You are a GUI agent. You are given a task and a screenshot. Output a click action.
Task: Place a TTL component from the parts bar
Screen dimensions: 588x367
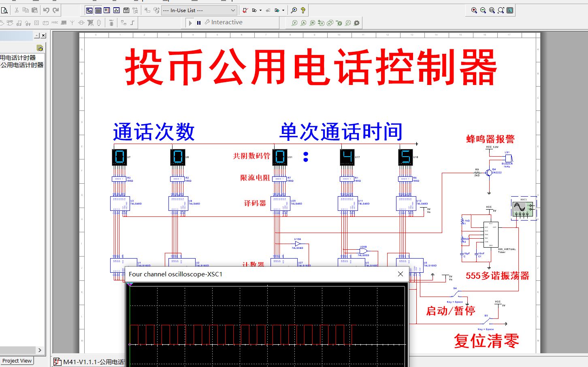pyautogui.click(x=2, y=23)
